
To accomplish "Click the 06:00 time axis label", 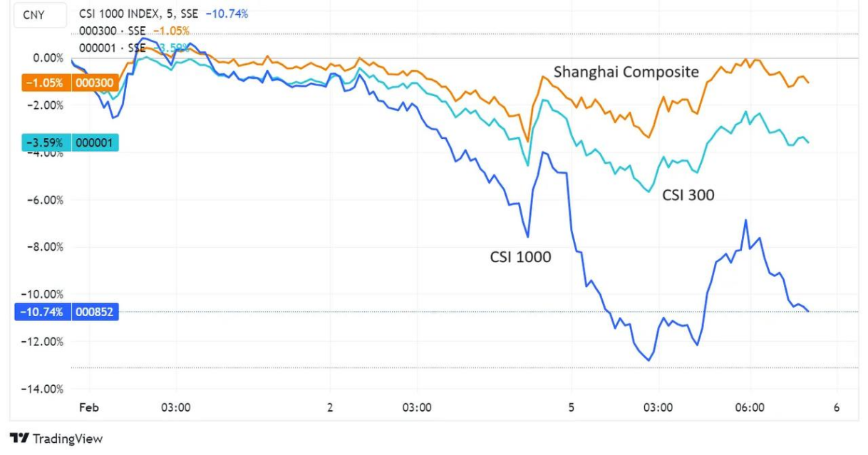I will coord(750,408).
